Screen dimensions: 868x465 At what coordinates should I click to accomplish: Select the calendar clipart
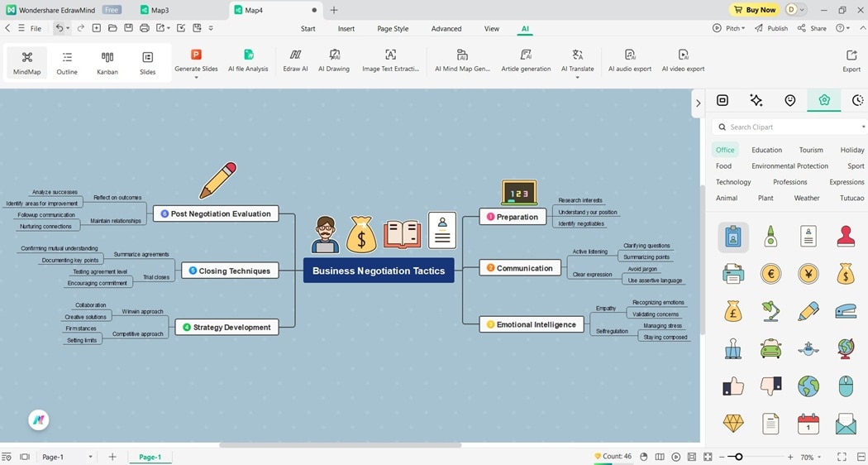pos(808,424)
